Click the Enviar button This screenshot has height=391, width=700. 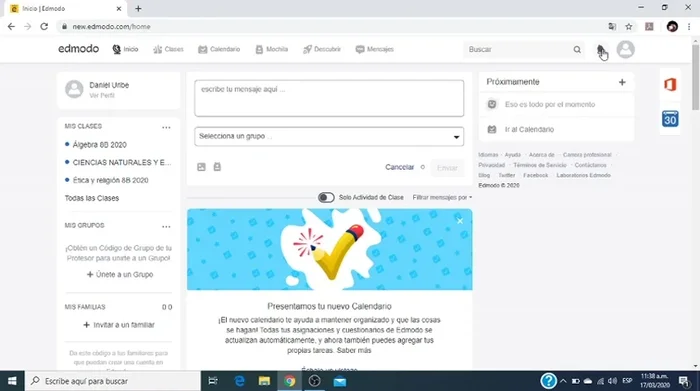pos(447,168)
